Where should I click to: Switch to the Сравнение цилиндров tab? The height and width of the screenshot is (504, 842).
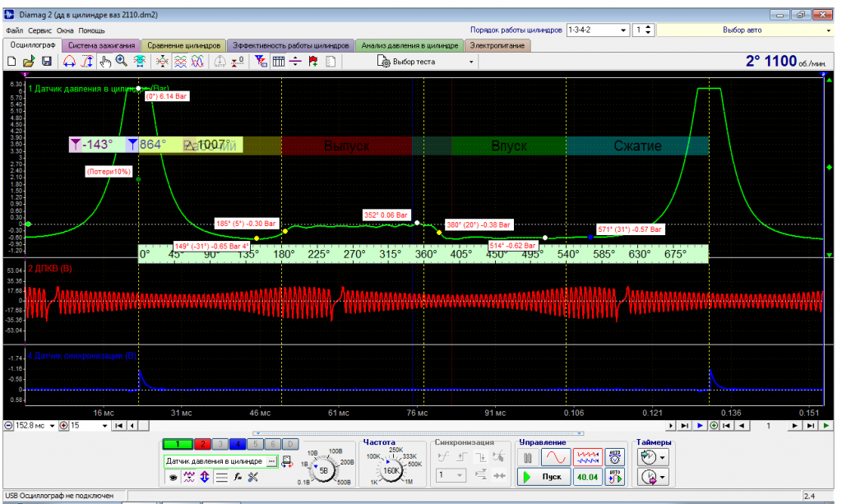[x=183, y=45]
